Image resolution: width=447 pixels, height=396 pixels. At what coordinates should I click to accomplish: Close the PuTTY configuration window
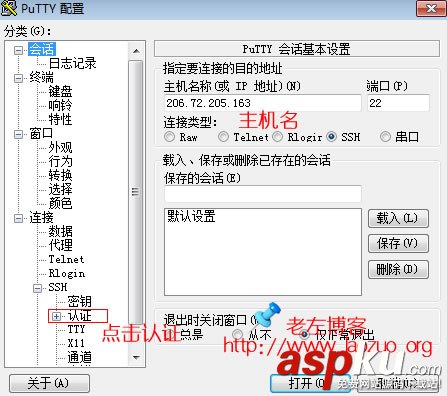(x=431, y=8)
